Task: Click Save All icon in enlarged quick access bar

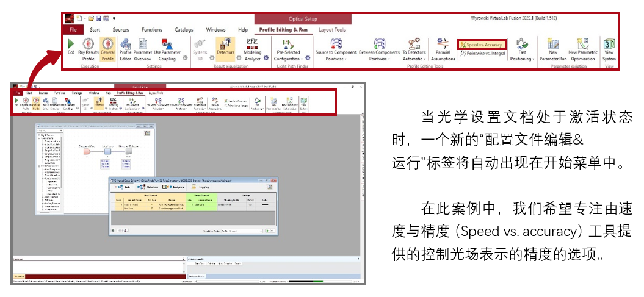Action: pos(106,18)
